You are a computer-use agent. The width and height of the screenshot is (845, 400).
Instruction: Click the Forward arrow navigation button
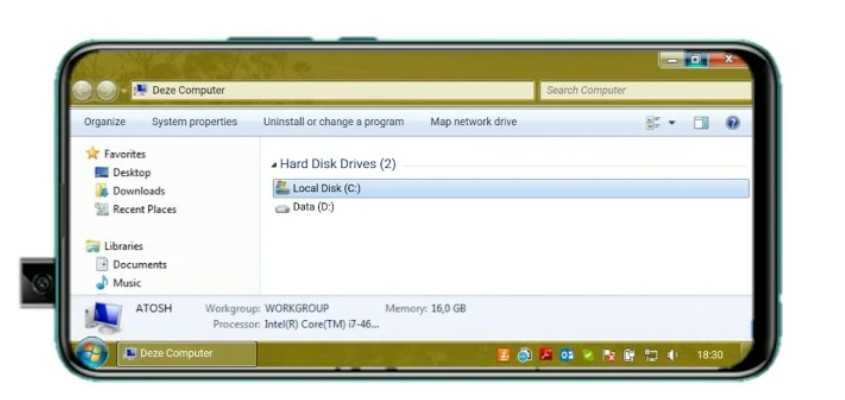[x=106, y=91]
